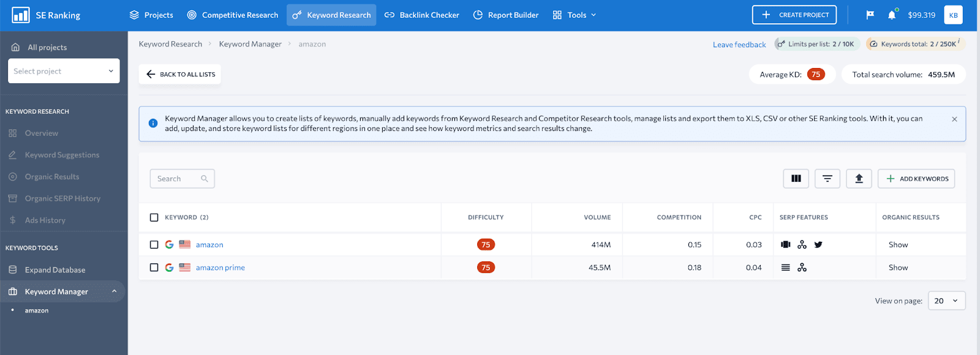Tick the amazon row checkbox
Viewport: 980px width, 355px height.
[154, 245]
